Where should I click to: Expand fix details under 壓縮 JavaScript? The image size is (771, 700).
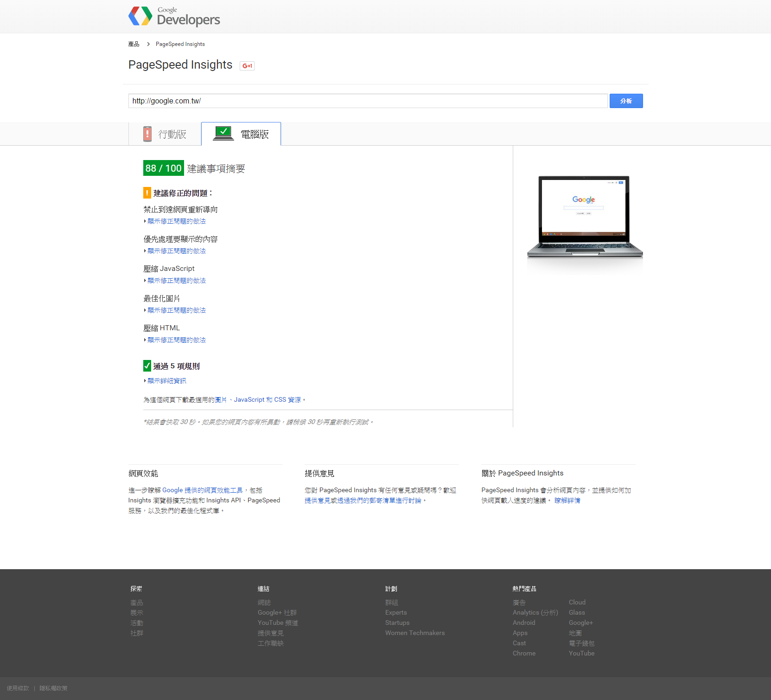(x=176, y=281)
